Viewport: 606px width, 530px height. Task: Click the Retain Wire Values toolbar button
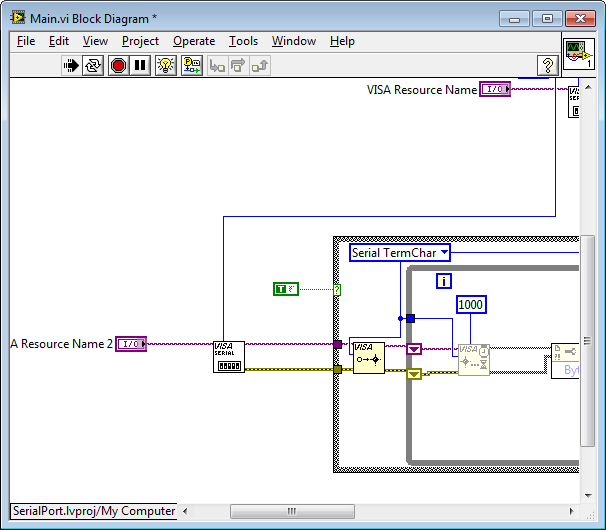point(190,66)
